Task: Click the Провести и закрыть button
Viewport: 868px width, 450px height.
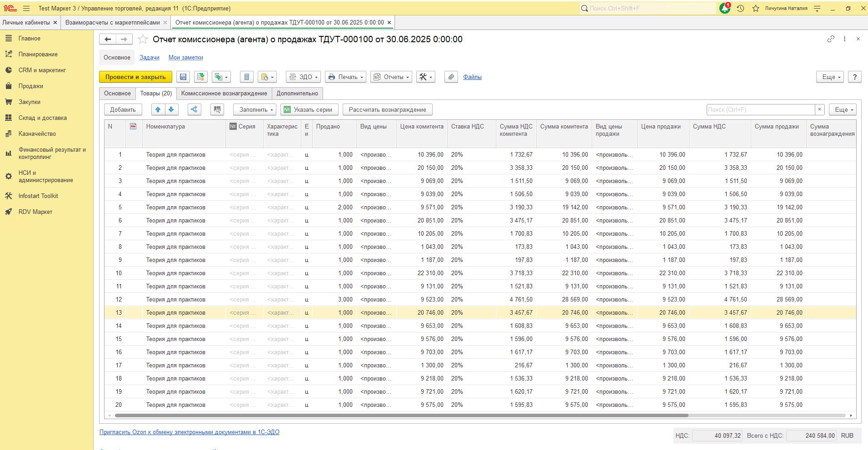Action: [135, 77]
